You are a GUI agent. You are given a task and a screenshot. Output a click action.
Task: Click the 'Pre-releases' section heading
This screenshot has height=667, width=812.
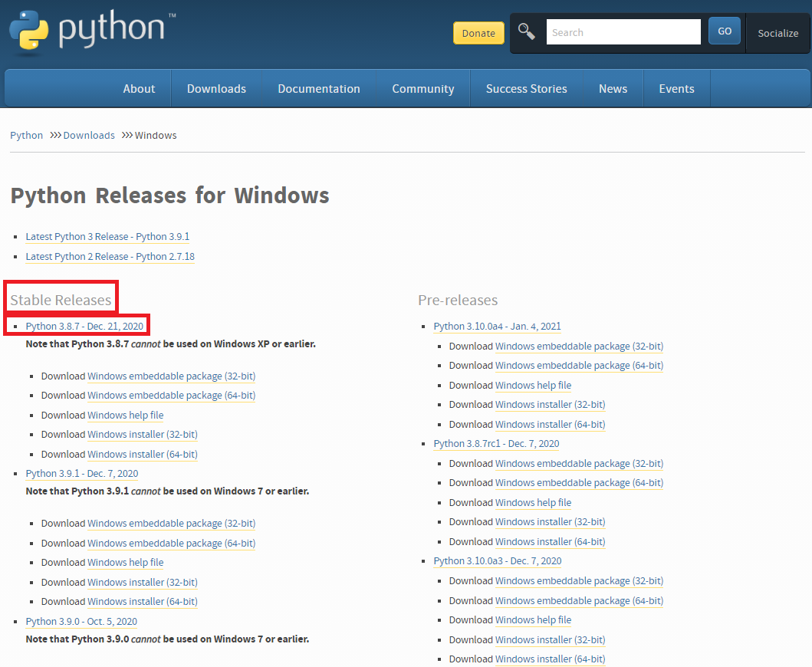click(458, 301)
